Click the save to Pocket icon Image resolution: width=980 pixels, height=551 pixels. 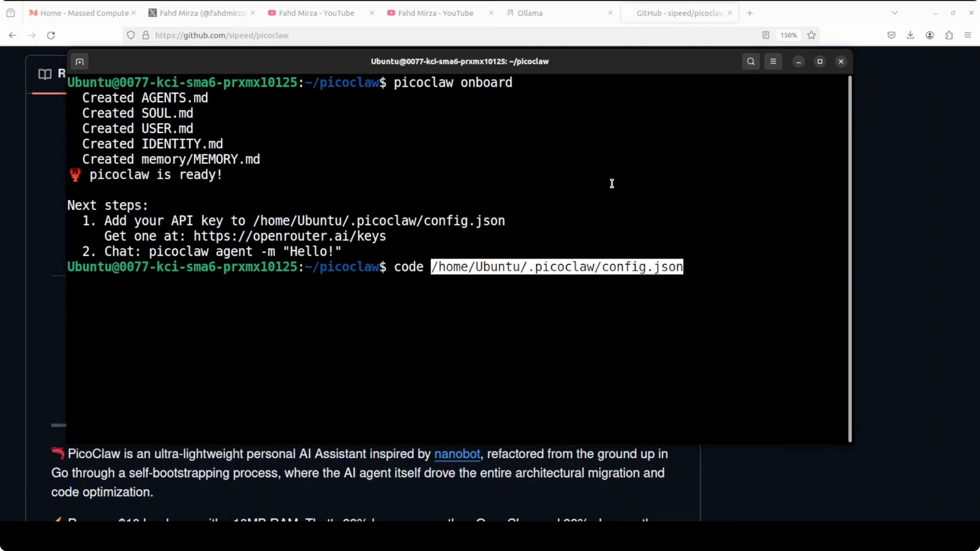[x=891, y=35]
